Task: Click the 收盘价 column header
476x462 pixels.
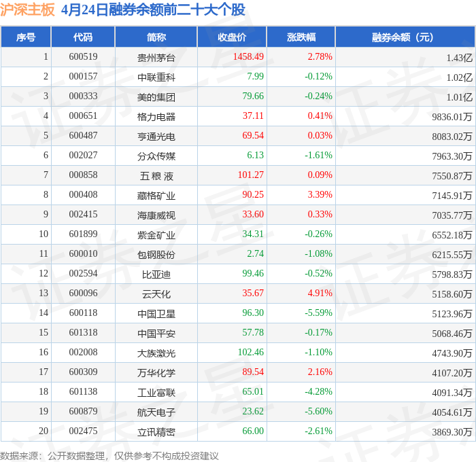Action: [232, 37]
